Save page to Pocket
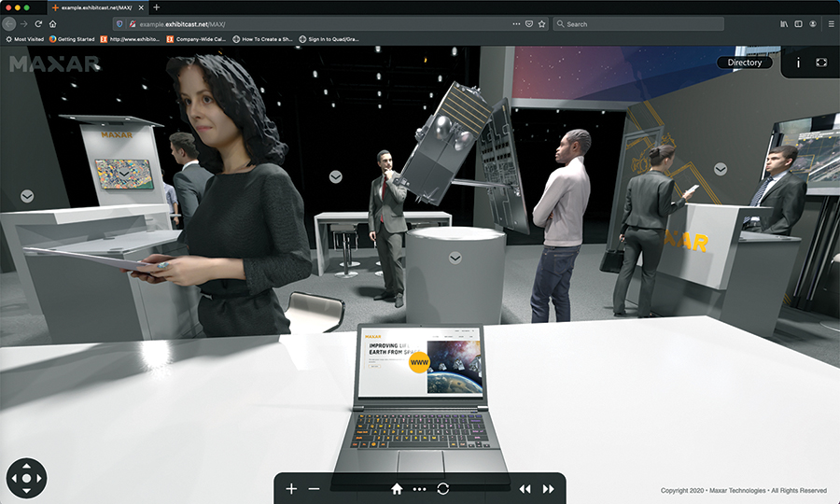 (529, 24)
